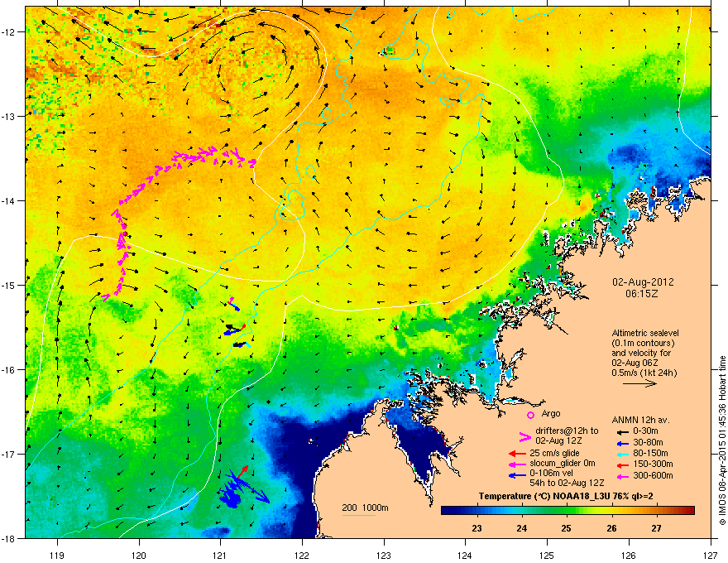Click the longitude axis label '125'
The image size is (728, 563).
pos(547,555)
